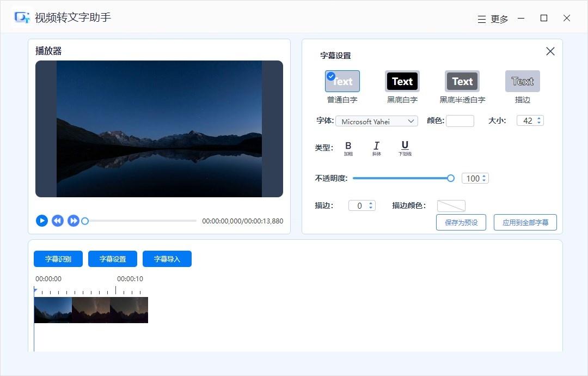Click the 描边 value field showing 0

[x=359, y=205]
